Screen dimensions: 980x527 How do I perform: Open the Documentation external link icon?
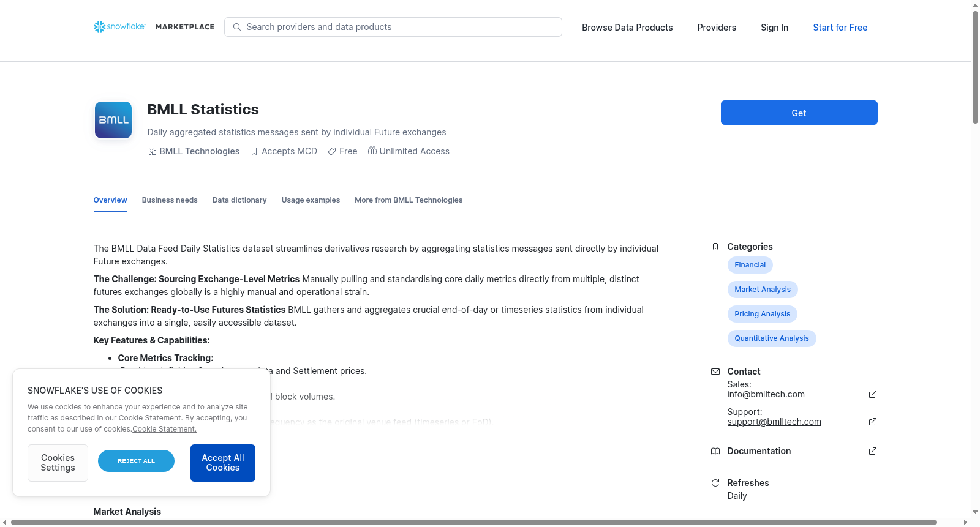pos(873,451)
